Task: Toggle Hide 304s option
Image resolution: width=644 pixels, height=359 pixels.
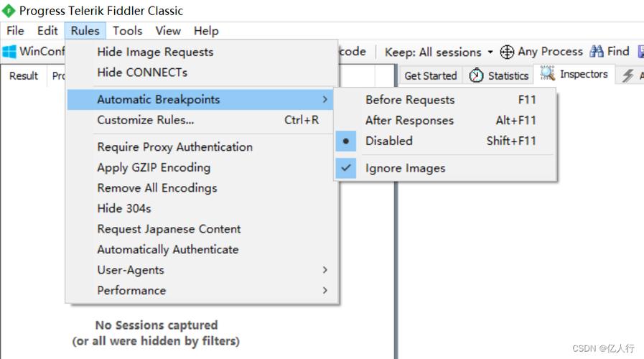Action: [x=202, y=209]
